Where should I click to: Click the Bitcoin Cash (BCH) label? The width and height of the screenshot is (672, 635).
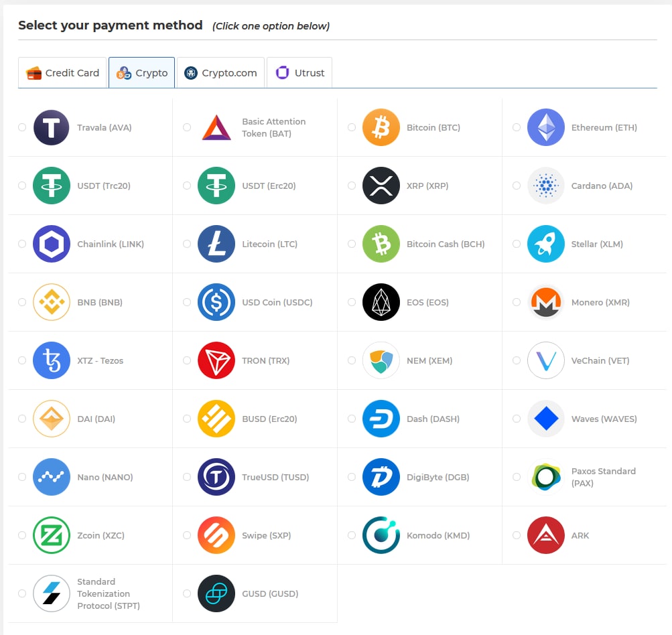[446, 244]
